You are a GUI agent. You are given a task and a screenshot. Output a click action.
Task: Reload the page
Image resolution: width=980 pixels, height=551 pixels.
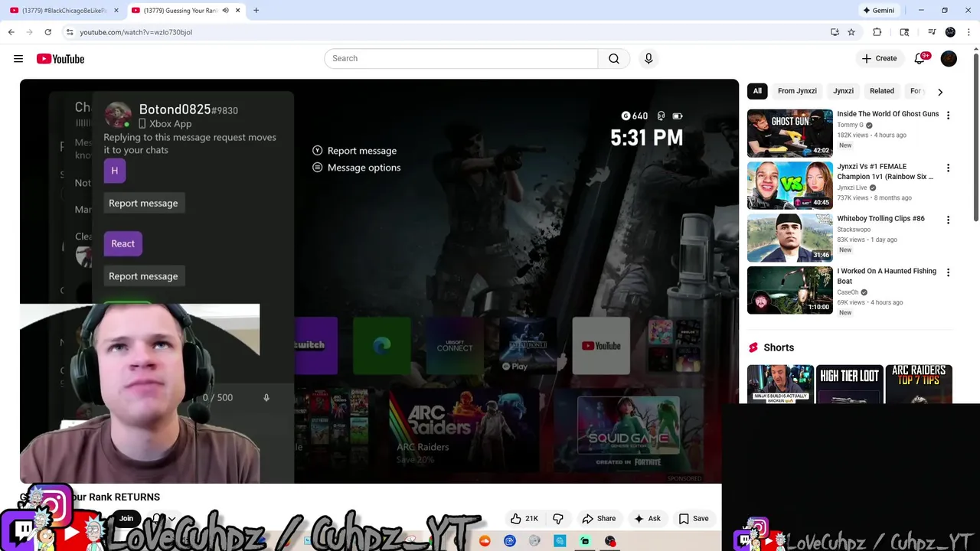pos(47,32)
